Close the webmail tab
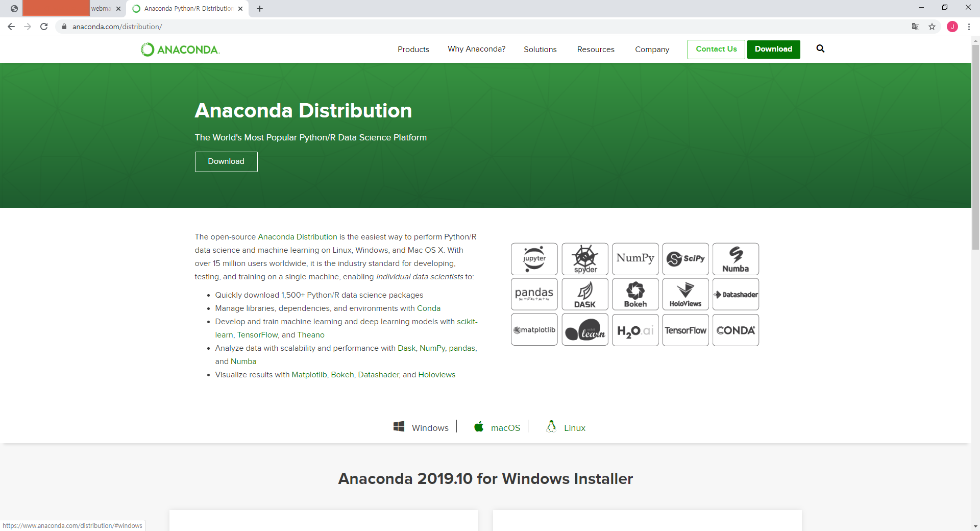980x531 pixels. click(118, 9)
